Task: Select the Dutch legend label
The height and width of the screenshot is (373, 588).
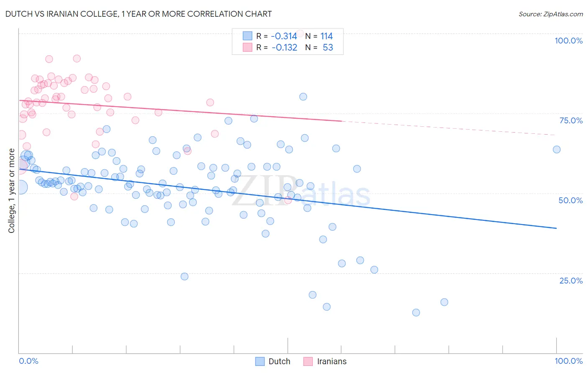Action: [279, 361]
